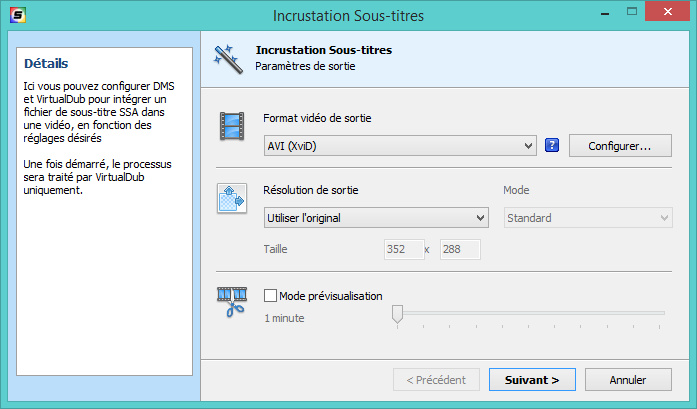Click the scissors and film preview icon
This screenshot has width=697, height=409.
pos(232,302)
